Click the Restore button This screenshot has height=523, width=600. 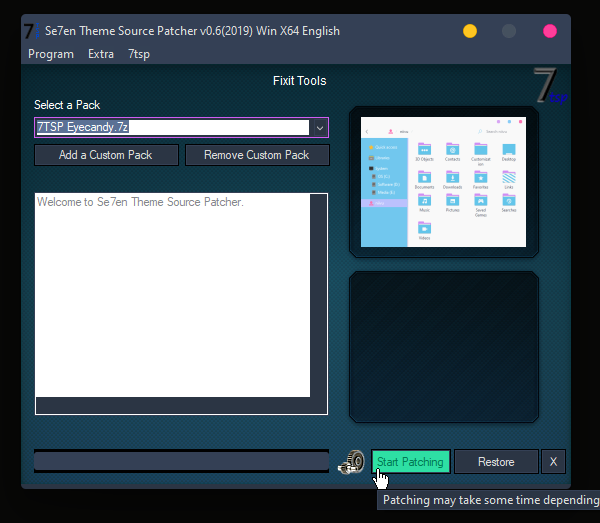[496, 462]
